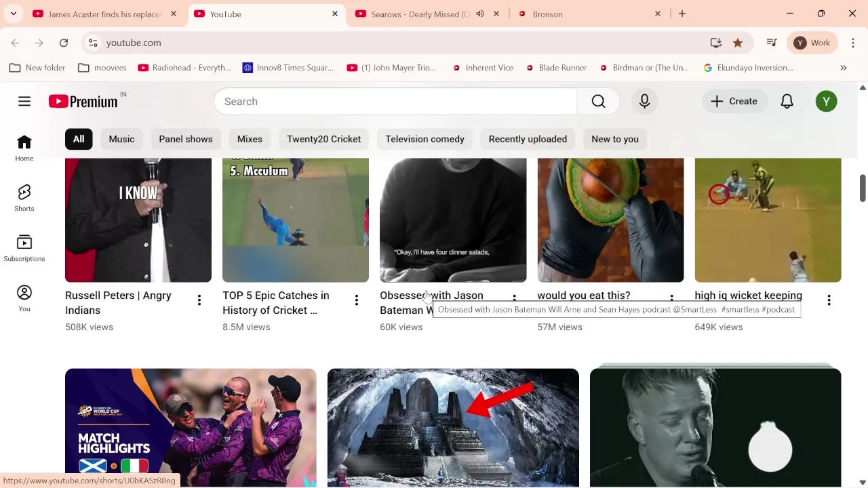Image resolution: width=868 pixels, height=488 pixels.
Task: Open notifications bell
Action: [x=787, y=102]
